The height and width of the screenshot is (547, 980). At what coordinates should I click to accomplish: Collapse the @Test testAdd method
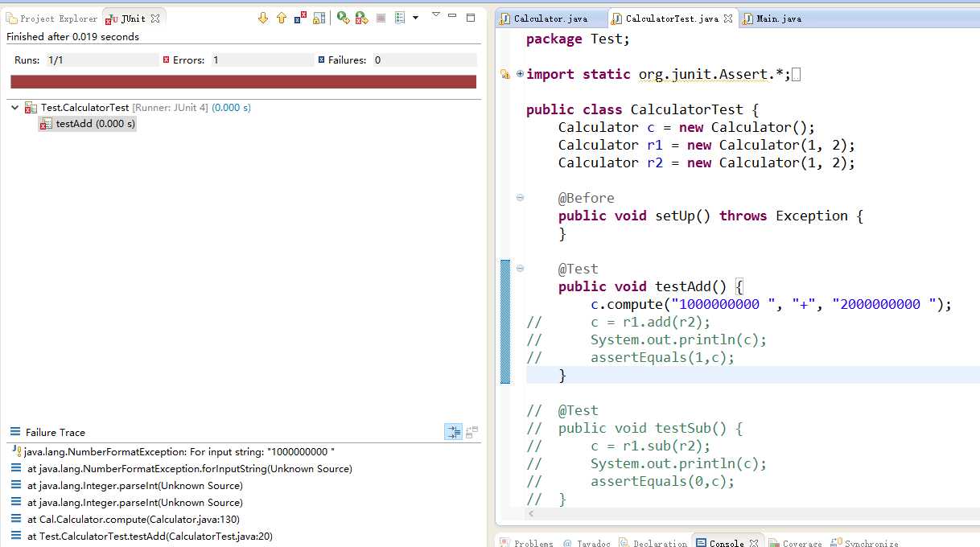pyautogui.click(x=520, y=269)
